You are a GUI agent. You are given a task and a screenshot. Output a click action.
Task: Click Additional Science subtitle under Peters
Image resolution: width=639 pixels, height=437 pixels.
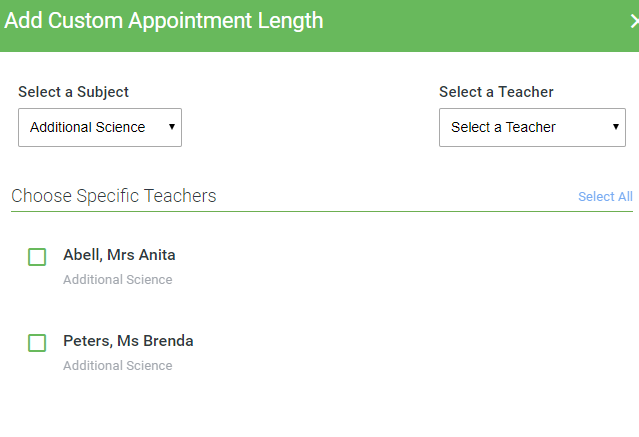[x=117, y=366]
